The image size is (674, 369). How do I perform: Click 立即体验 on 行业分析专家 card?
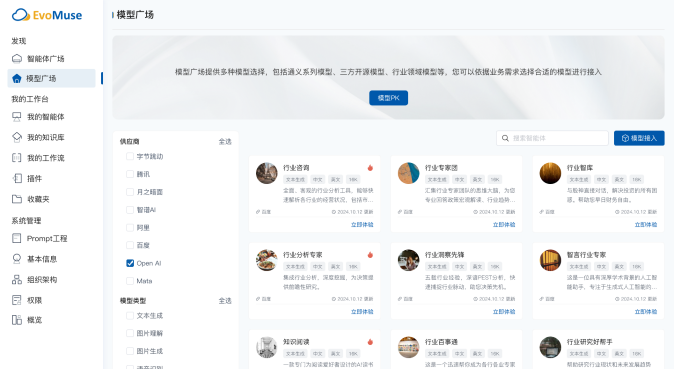click(x=362, y=311)
